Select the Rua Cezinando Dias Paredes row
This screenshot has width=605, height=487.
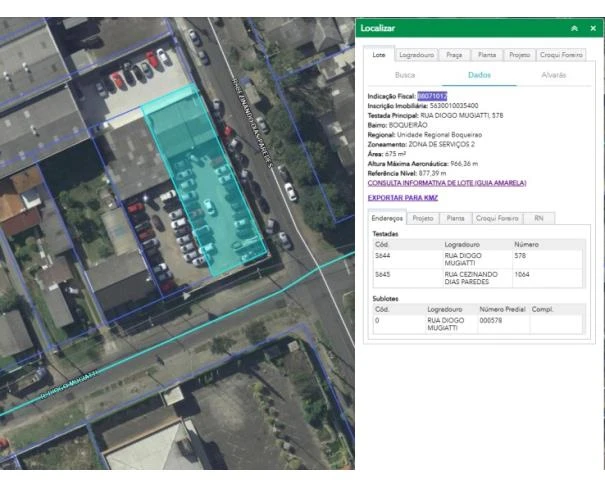tap(478, 278)
